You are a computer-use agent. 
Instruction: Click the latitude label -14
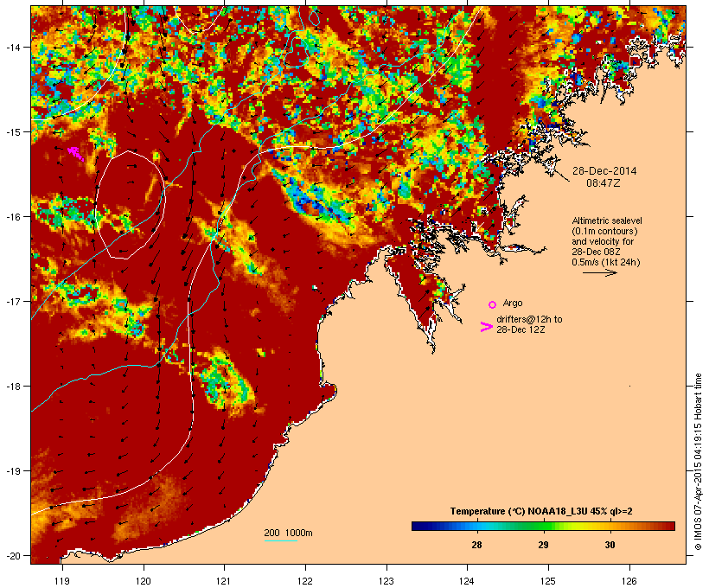12,47
